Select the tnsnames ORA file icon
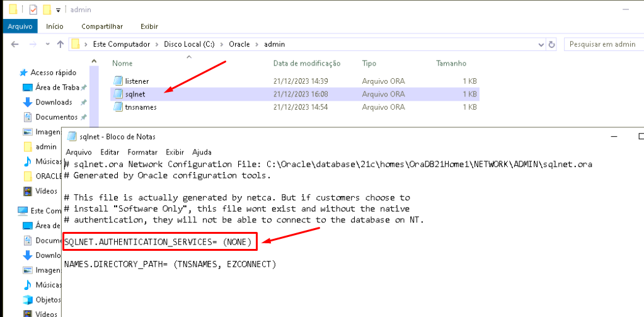The image size is (644, 317). [118, 107]
